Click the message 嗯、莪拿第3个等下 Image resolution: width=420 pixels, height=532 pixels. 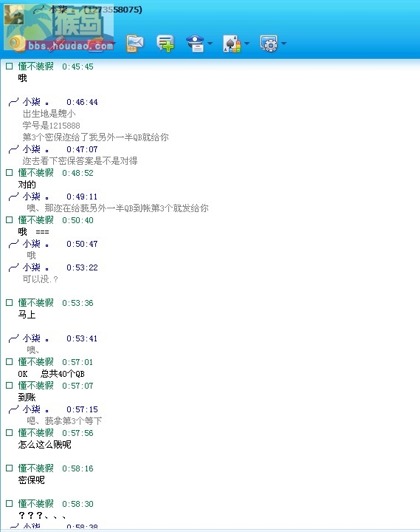tap(64, 421)
